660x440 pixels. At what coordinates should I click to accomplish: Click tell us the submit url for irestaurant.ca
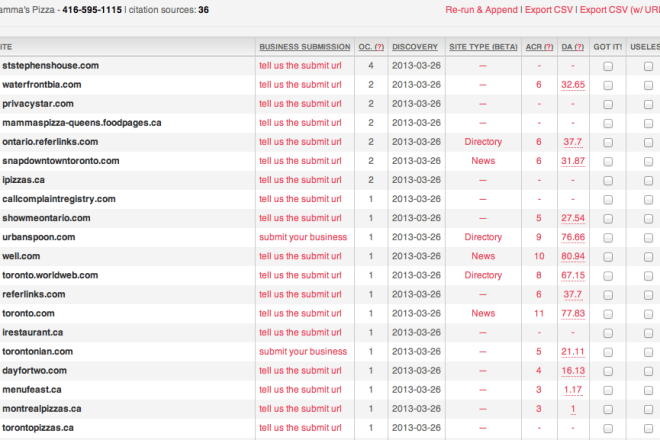(x=300, y=332)
